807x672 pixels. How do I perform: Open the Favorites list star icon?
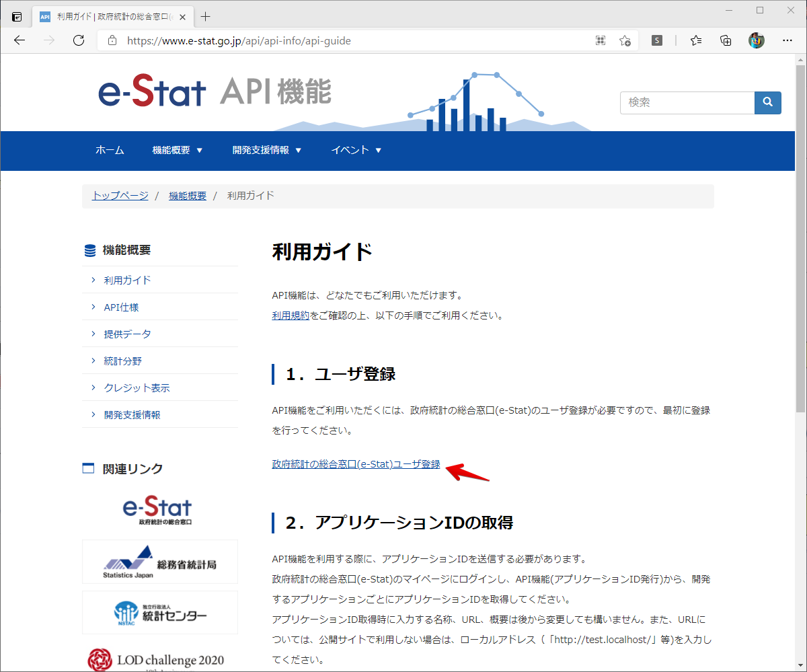pos(695,40)
